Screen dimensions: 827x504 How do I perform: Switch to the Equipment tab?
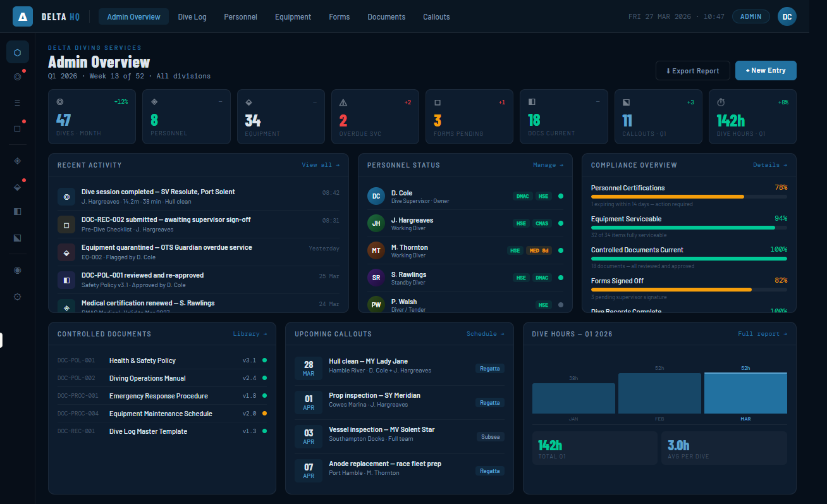(293, 16)
